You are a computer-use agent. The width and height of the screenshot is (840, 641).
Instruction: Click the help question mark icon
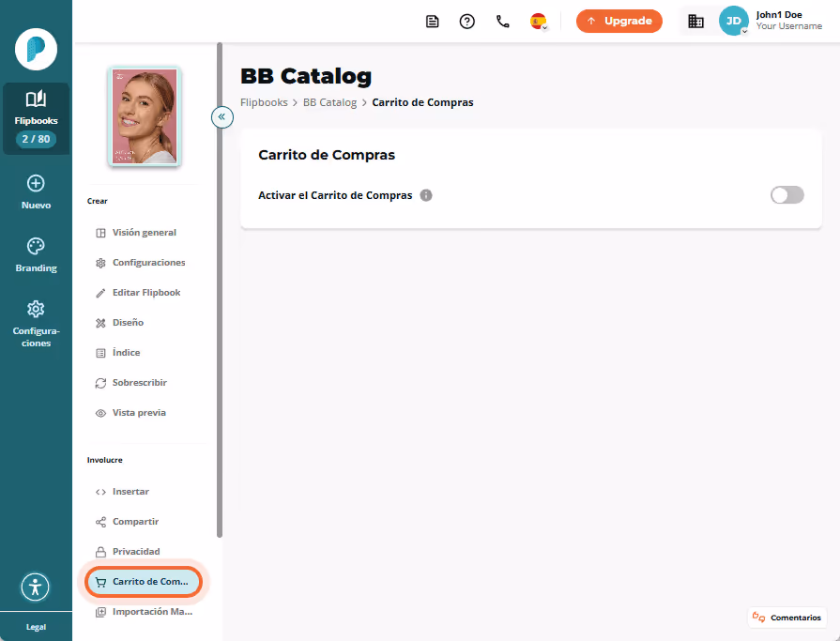467,22
